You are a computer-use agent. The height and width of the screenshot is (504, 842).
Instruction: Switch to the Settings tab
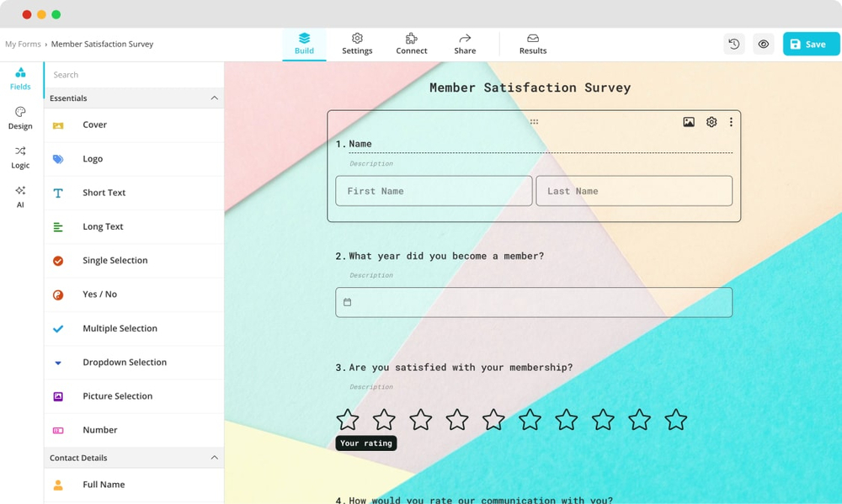357,44
